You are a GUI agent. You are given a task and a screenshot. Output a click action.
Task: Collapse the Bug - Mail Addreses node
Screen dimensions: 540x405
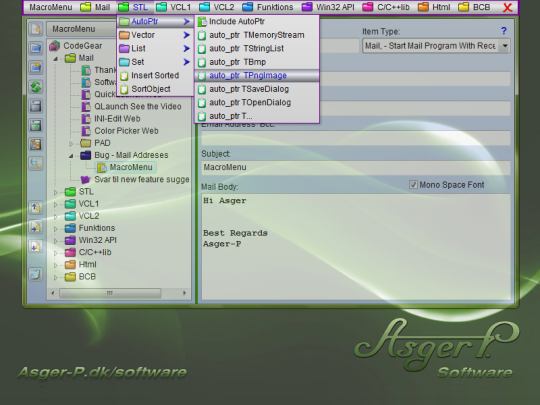pos(71,156)
